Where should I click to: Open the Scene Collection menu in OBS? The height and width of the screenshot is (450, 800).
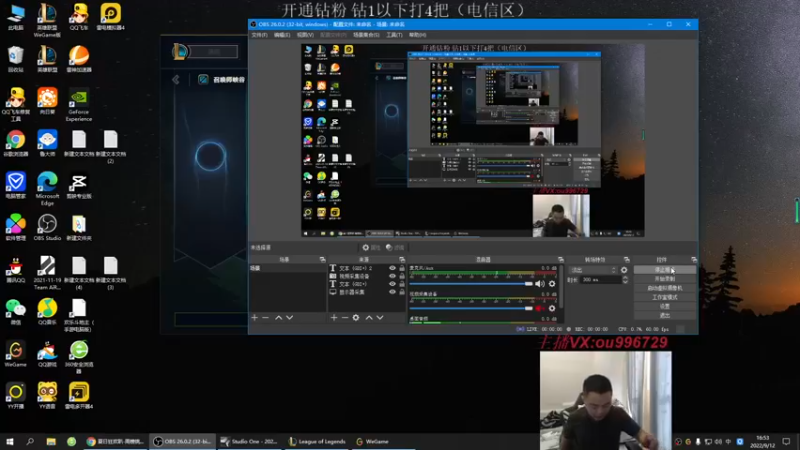click(366, 35)
